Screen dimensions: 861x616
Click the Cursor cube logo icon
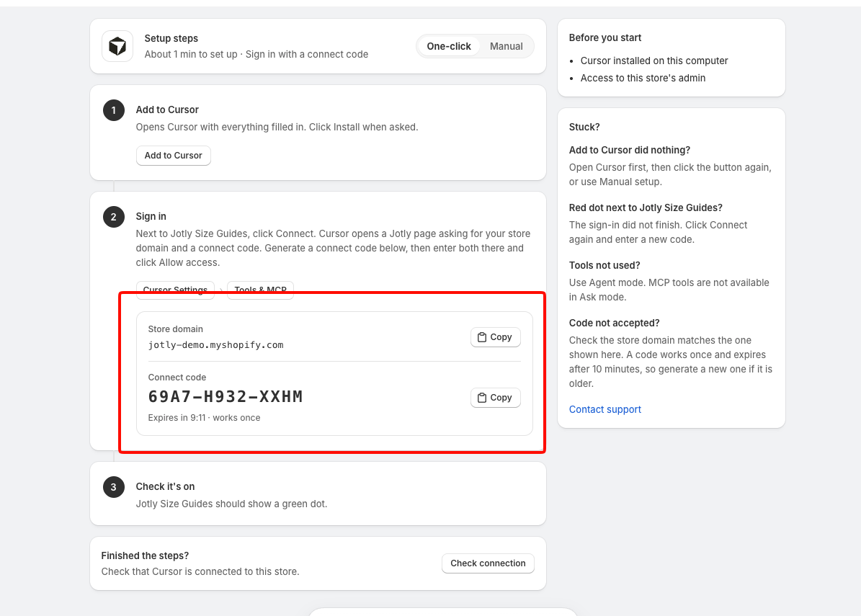117,46
